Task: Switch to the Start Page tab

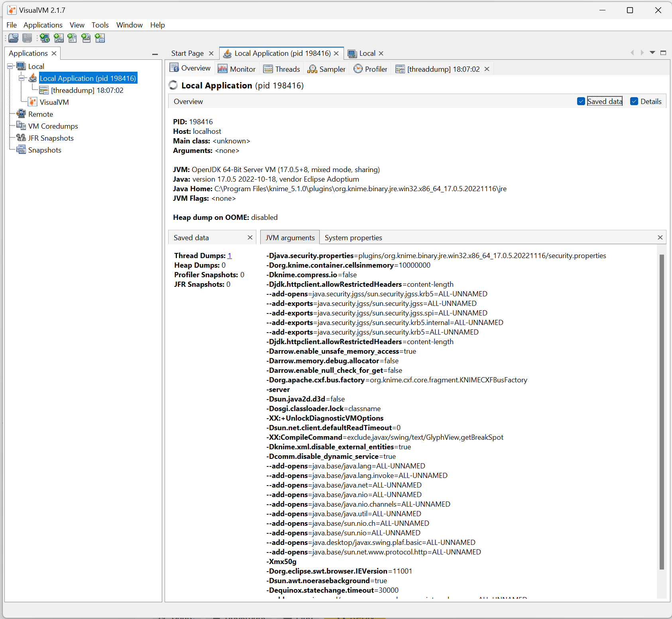Action: click(187, 53)
